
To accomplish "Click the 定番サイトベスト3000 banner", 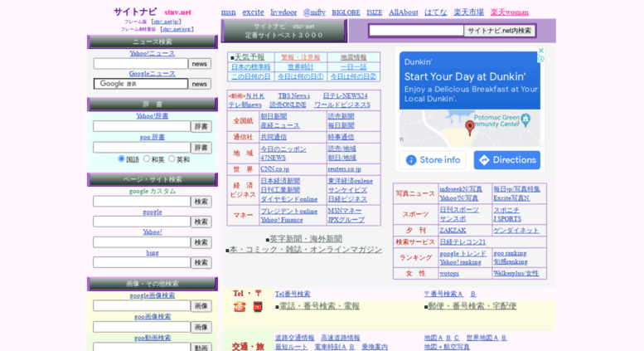I will coord(284,32).
